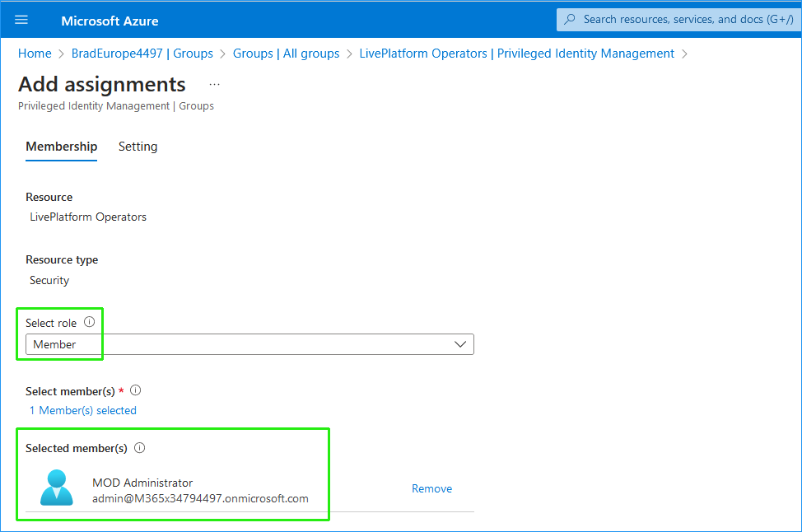Viewport: 802px width, 532px height.
Task: Click the Select member(s) label
Action: coord(70,391)
